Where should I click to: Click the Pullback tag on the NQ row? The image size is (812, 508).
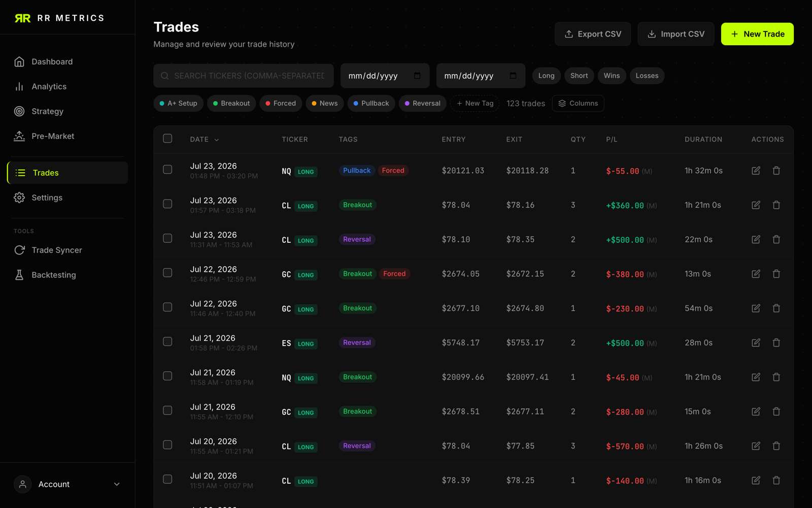(357, 171)
